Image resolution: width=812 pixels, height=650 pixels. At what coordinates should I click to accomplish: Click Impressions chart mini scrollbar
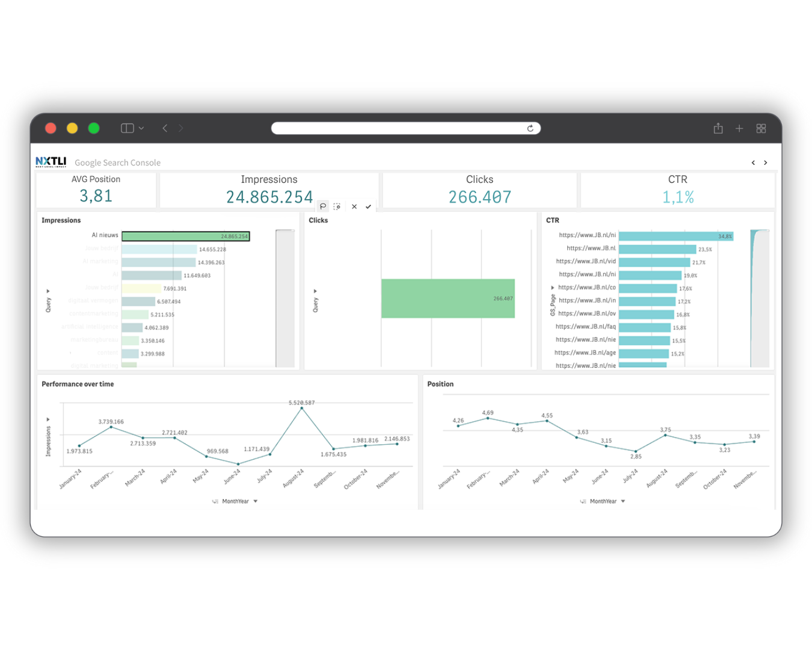[x=285, y=299]
